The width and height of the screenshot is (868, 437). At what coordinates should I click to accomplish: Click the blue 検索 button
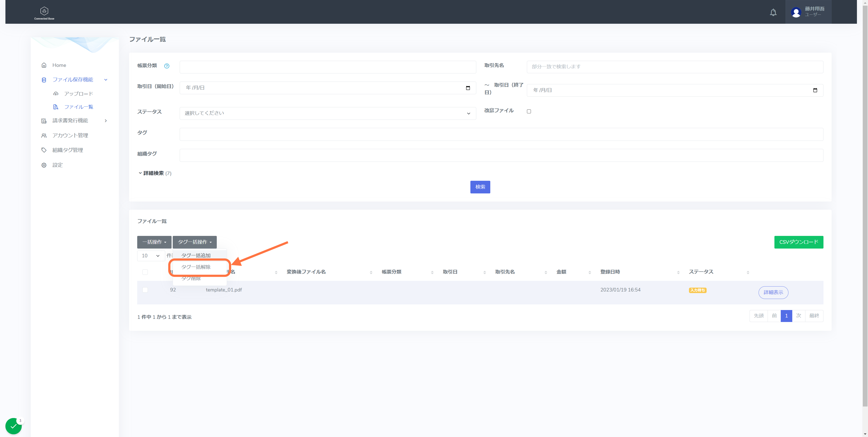(480, 187)
